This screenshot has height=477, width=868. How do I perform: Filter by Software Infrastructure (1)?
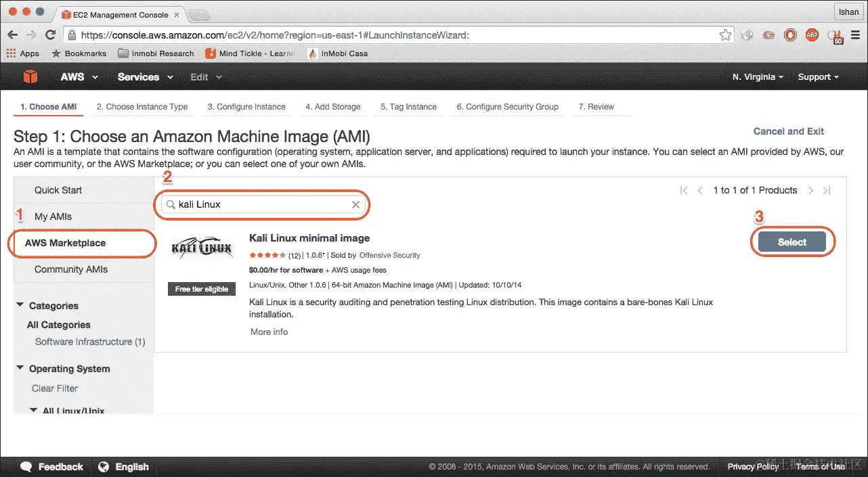coord(90,342)
